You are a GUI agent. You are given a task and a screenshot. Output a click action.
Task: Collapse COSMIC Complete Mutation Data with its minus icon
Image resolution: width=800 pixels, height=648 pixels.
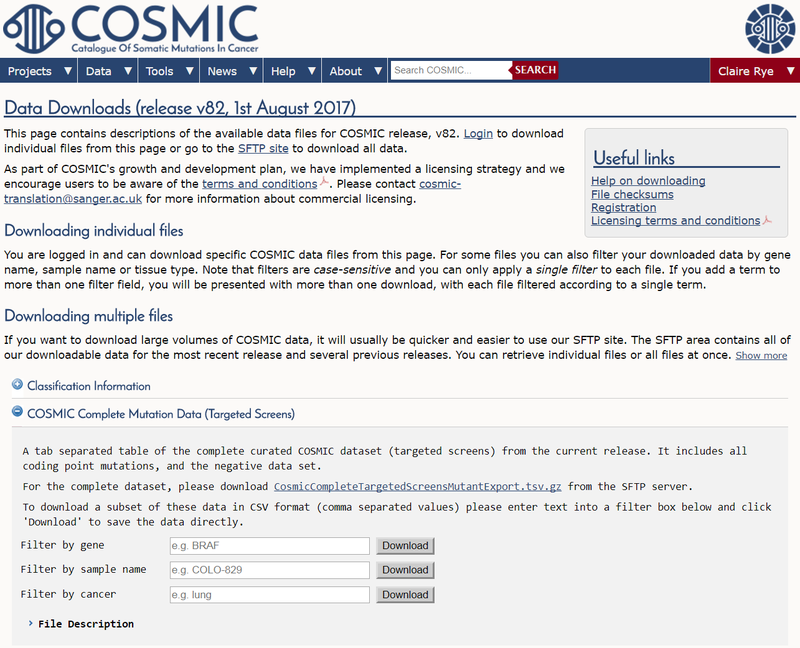click(17, 414)
